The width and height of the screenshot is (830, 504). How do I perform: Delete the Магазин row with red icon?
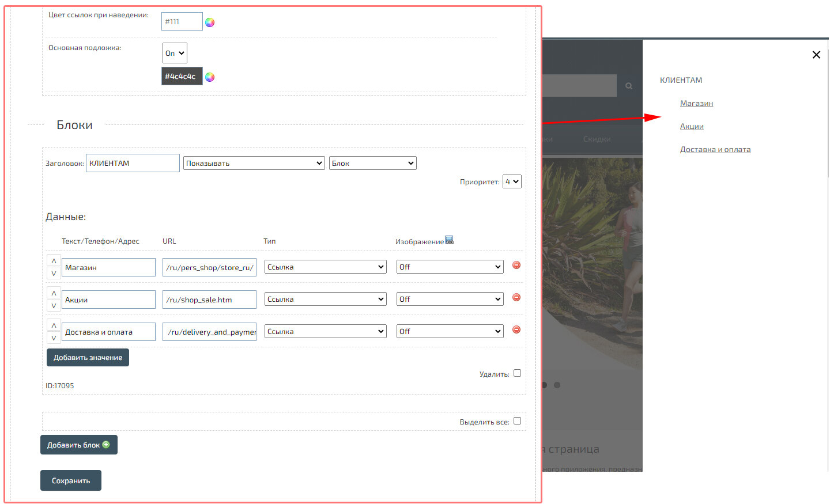pyautogui.click(x=516, y=265)
